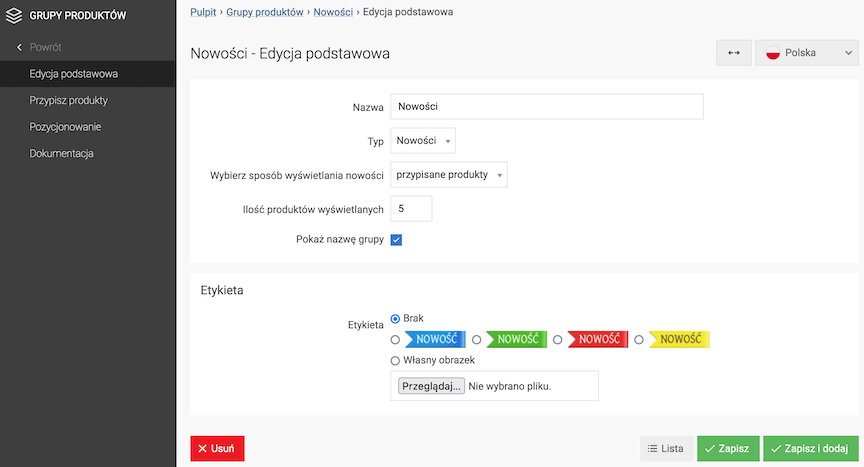Click the Polish flag icon
This screenshot has height=467, width=864.
[773, 53]
